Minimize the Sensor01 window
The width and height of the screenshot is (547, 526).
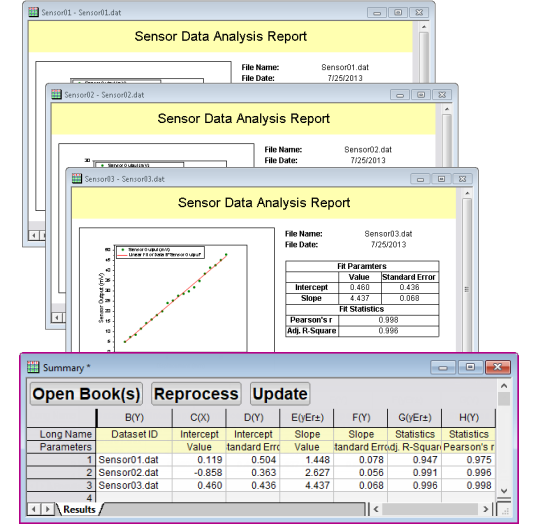point(377,13)
